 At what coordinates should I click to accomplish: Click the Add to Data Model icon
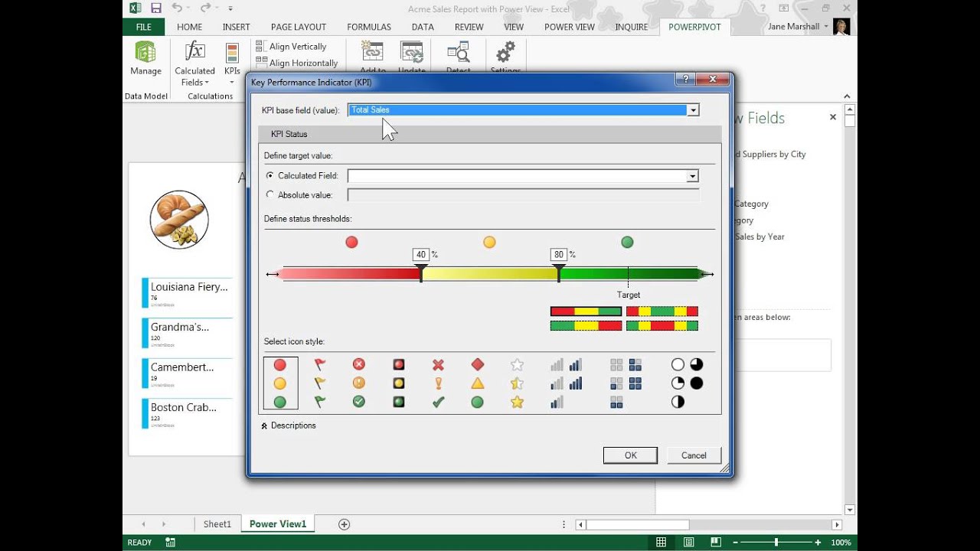[373, 52]
